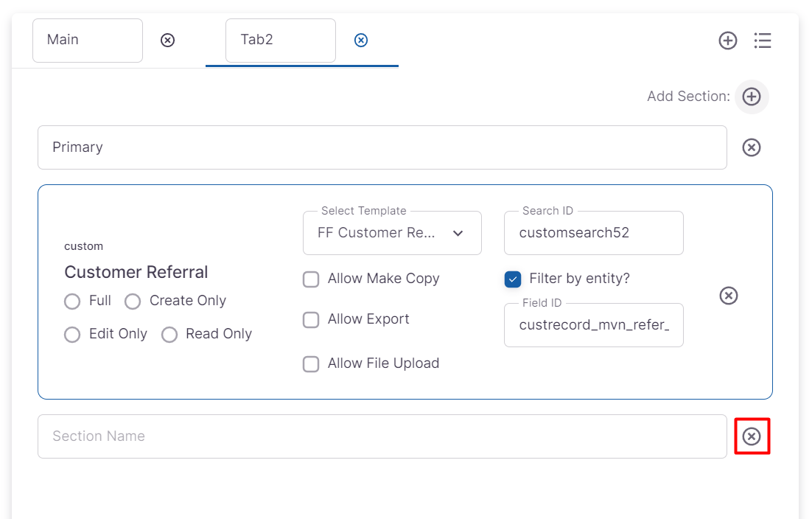Open the tab list icon at top right

tap(763, 41)
